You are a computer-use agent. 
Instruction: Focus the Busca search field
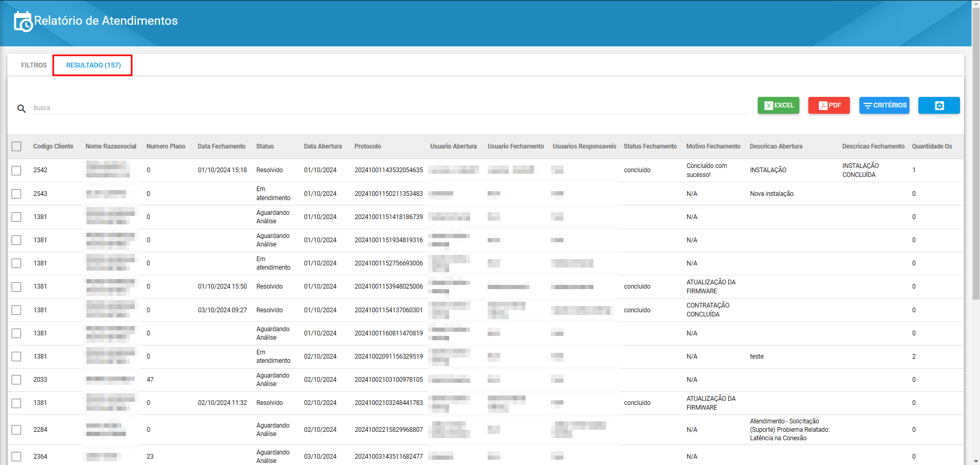[389, 108]
